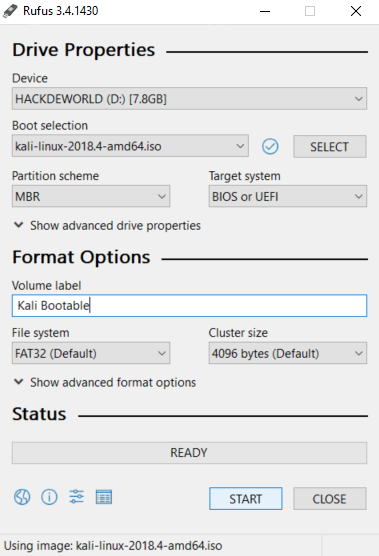This screenshot has height=556, width=379.
Task: Expand Show advanced drive properties
Action: [x=107, y=226]
